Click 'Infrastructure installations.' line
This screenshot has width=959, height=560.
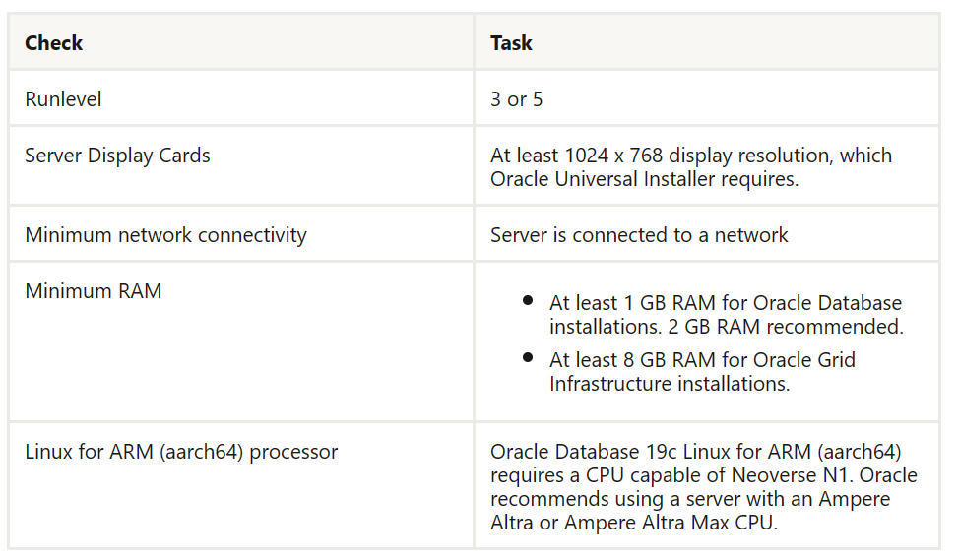pyautogui.click(x=670, y=384)
